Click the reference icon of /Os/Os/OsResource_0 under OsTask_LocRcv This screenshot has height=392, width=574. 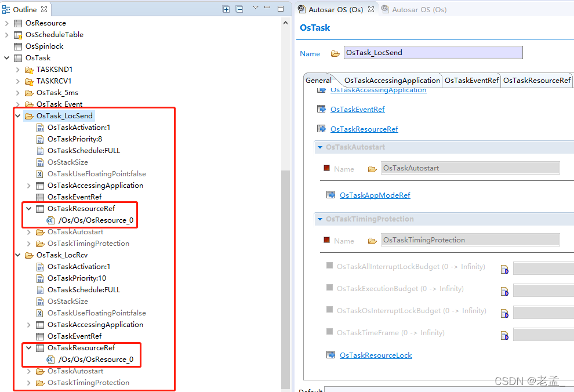(50, 360)
